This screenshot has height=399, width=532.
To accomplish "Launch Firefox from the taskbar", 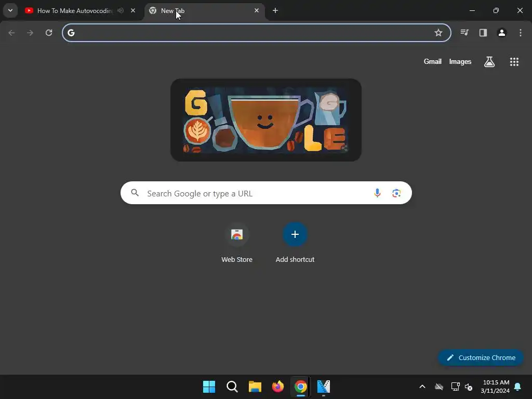I will [x=278, y=387].
